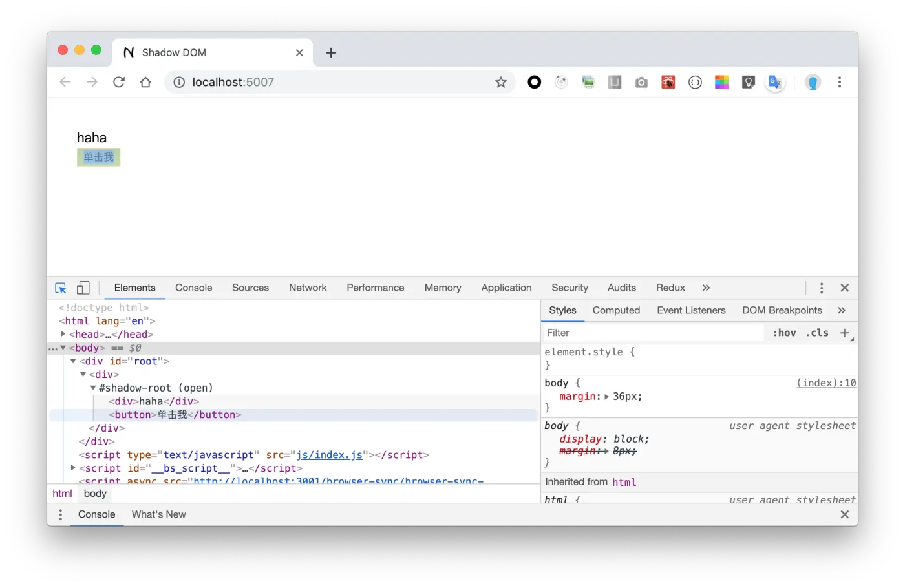This screenshot has width=905, height=588.
Task: Toggle the :hov element state panel
Action: pos(784,333)
